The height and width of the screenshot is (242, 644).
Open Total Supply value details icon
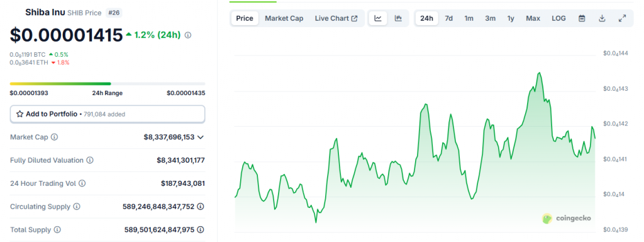(201, 229)
